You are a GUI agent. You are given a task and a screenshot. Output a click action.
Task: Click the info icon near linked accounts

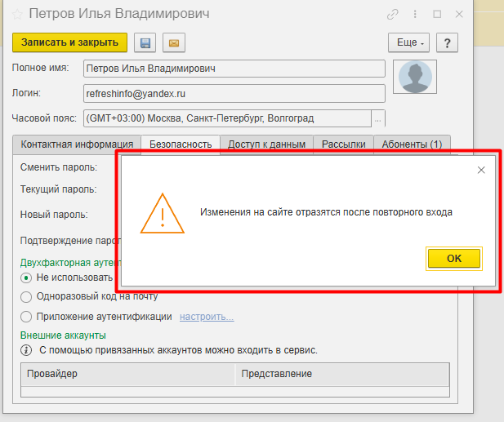(x=26, y=350)
